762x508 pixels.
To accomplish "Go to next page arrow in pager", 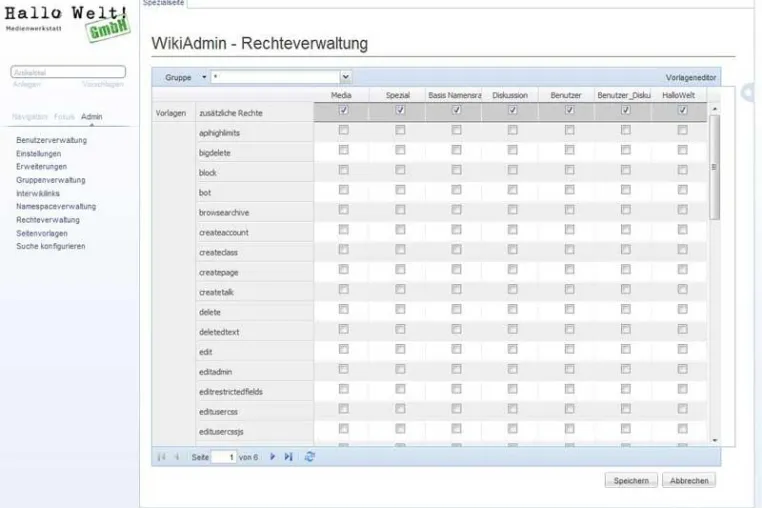I will point(273,456).
